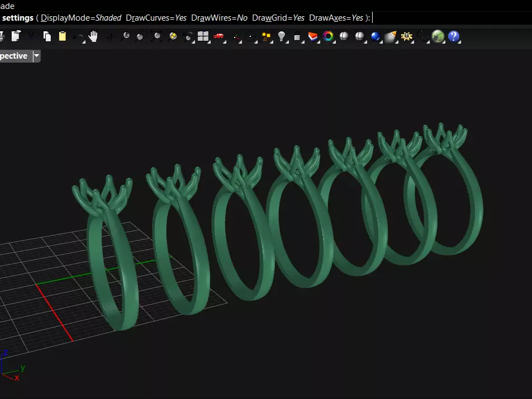The image size is (532, 399).
Task: Click the second gray sphere display icon
Action: [x=360, y=36]
